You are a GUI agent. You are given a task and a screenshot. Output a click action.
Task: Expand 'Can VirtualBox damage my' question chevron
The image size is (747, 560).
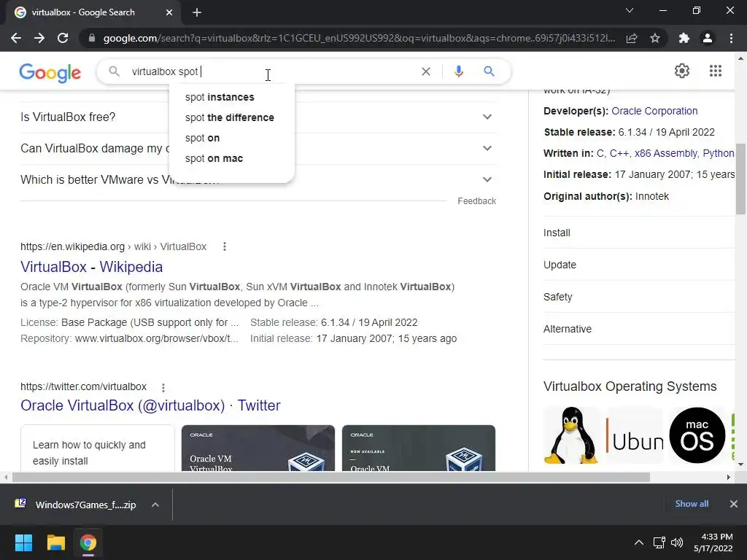click(x=487, y=148)
